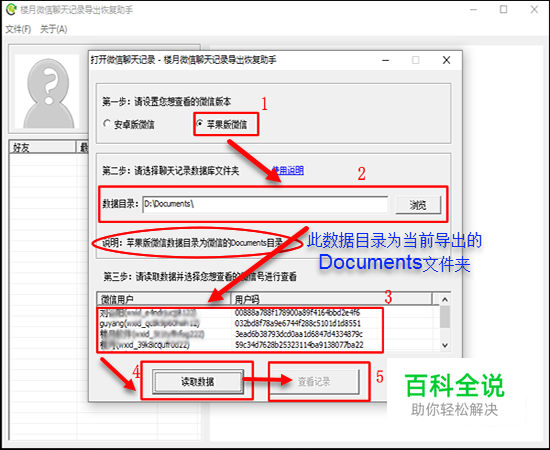Maximize the main 楼月 window
Viewport: 550px width, 450px height.
(x=503, y=9)
